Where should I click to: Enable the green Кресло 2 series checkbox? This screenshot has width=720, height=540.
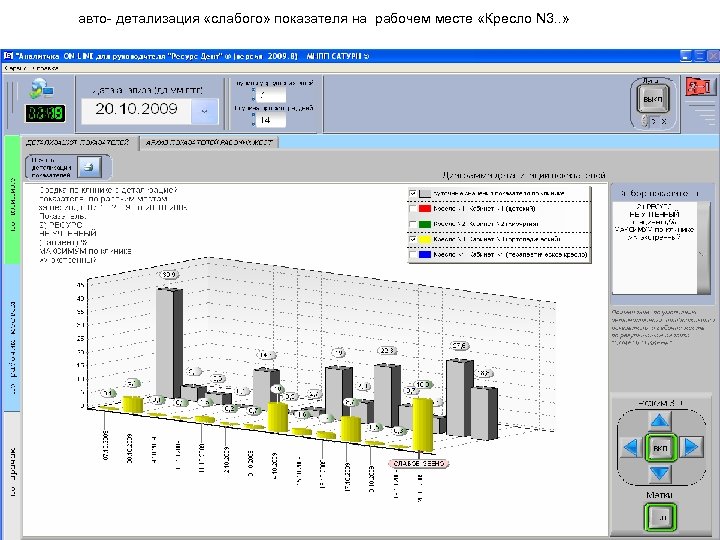tap(413, 224)
